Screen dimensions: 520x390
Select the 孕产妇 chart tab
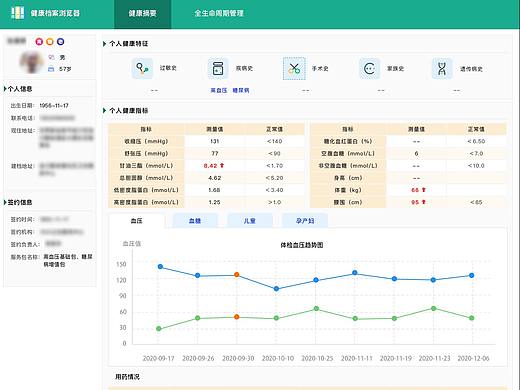coord(305,221)
